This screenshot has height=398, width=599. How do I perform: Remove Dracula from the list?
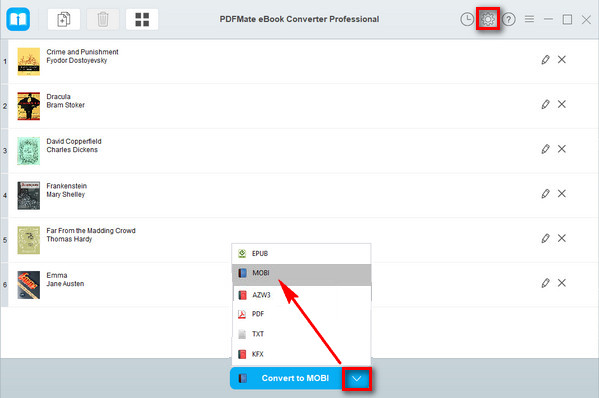562,104
